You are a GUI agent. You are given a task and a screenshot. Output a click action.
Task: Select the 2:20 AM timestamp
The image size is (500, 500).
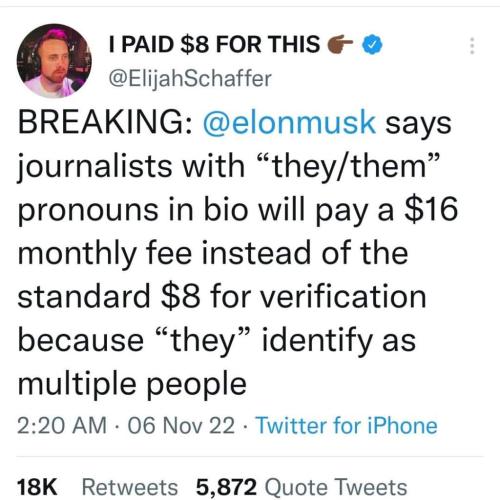tap(62, 426)
